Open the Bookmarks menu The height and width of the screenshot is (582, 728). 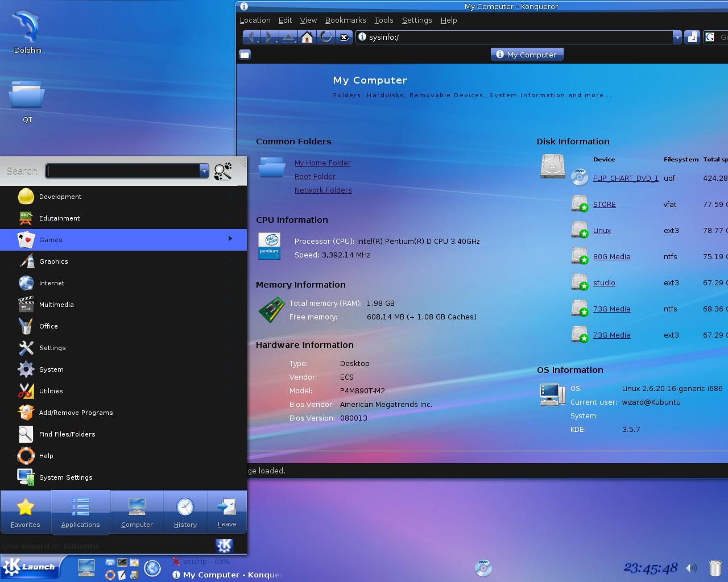pyautogui.click(x=345, y=20)
